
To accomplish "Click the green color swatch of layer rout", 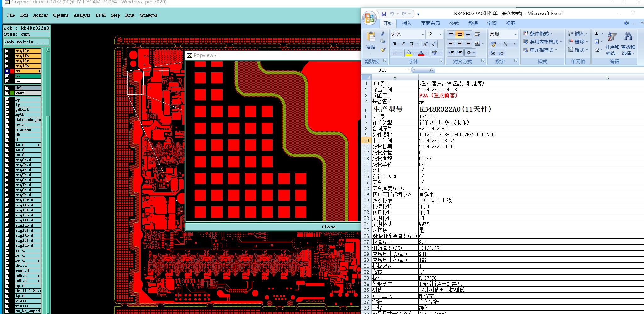I will pos(12,93).
